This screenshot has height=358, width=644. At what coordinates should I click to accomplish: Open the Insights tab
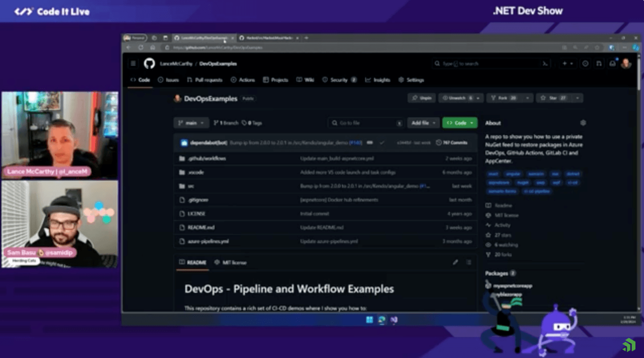pyautogui.click(x=378, y=80)
